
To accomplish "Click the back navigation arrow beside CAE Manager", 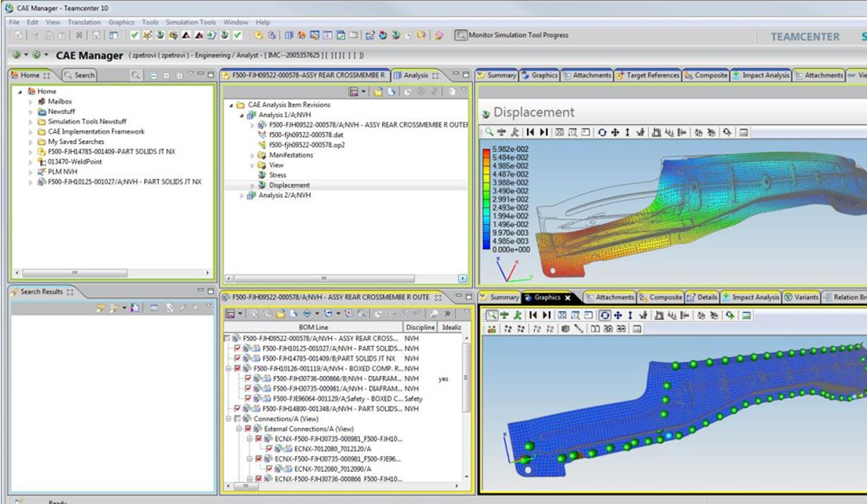I will point(17,55).
